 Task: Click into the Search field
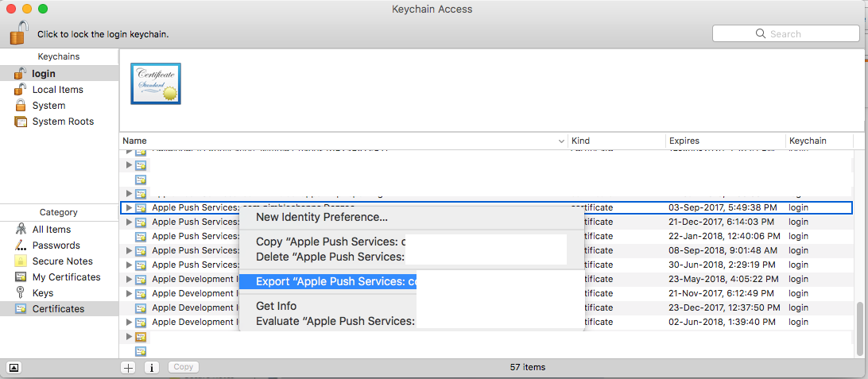pyautogui.click(x=785, y=33)
